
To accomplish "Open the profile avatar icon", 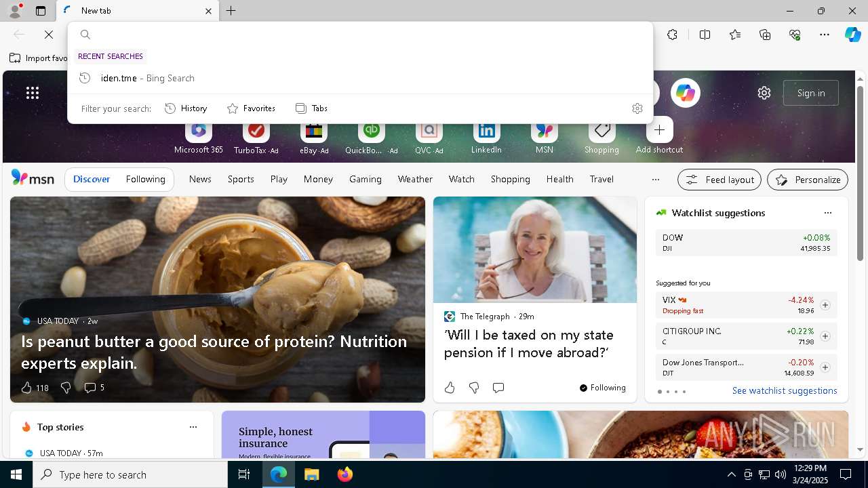I will pos(14,11).
